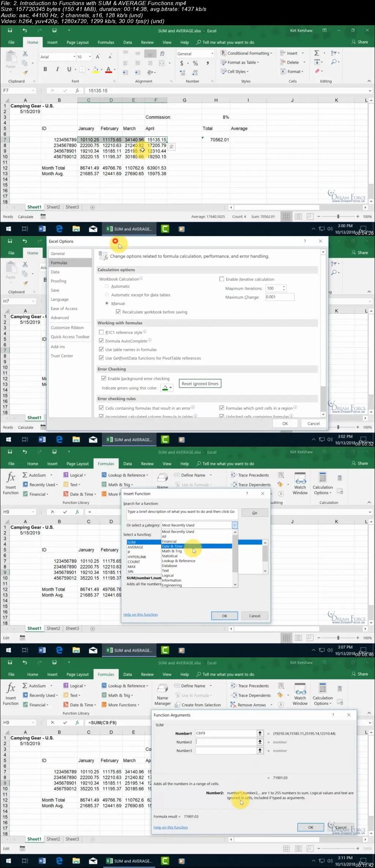Open the Paste Options smart tag beside cell F8

point(171,147)
